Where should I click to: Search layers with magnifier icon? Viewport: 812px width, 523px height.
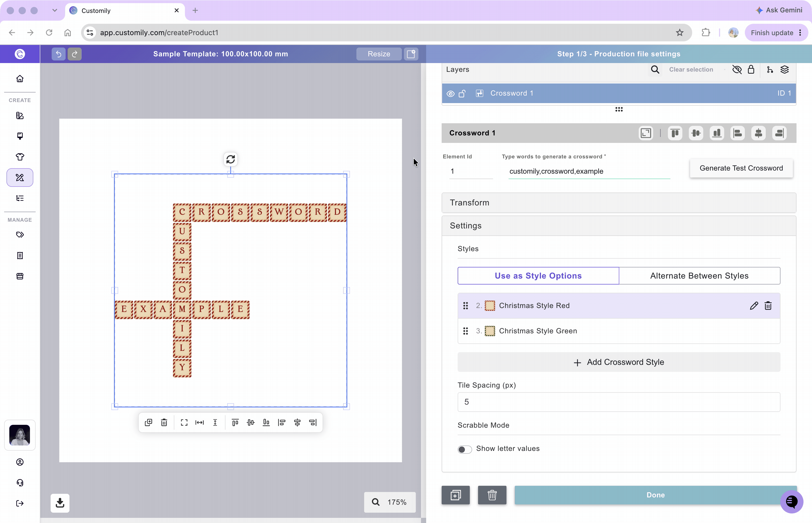(x=655, y=70)
